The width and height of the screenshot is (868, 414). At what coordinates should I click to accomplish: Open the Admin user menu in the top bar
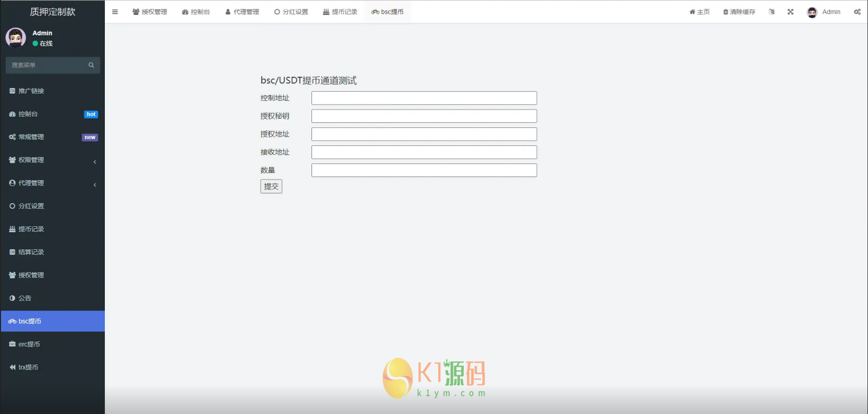[x=824, y=12]
